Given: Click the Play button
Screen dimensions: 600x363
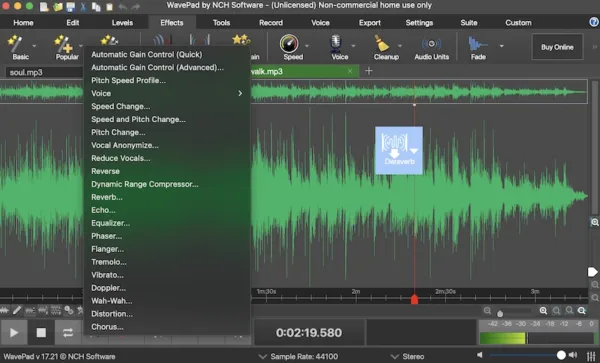Looking at the screenshot, I should click(14, 332).
